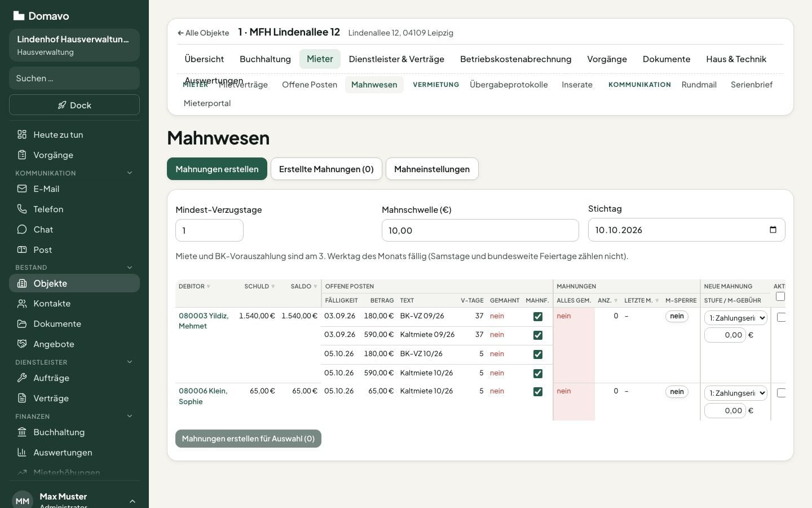This screenshot has height=508, width=812.
Task: Click the sidebar Buchhaltung bank icon
Action: click(x=22, y=432)
